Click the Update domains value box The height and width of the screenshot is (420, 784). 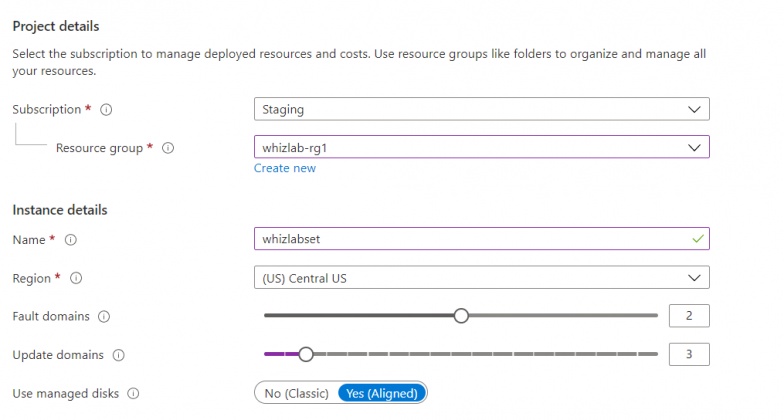689,354
